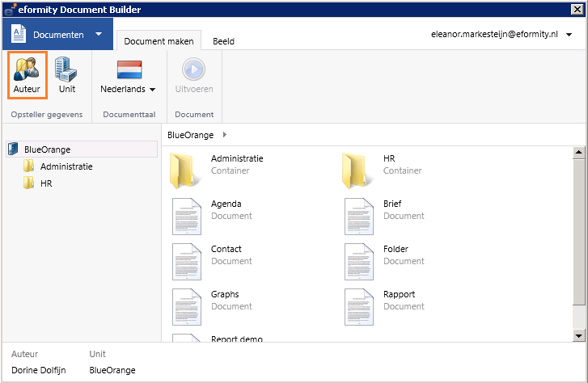Screen dimensions: 588x383
Task: Click the eleanor.markesteijn@eformity.nl account label
Action: coord(494,34)
